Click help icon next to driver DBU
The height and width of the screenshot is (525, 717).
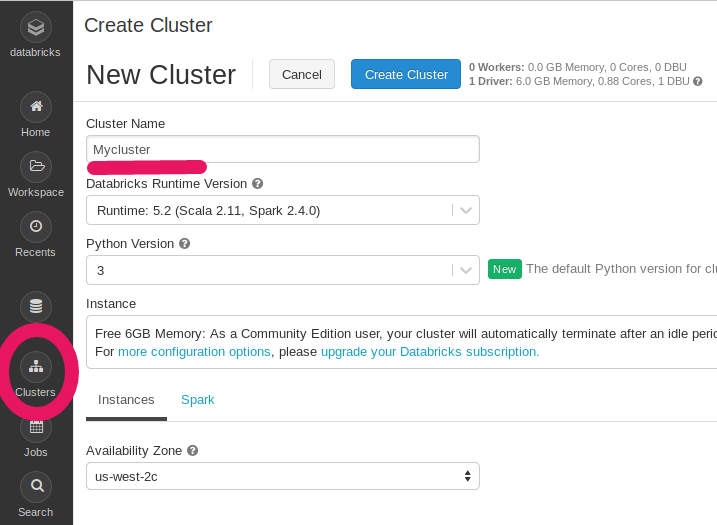click(x=698, y=81)
